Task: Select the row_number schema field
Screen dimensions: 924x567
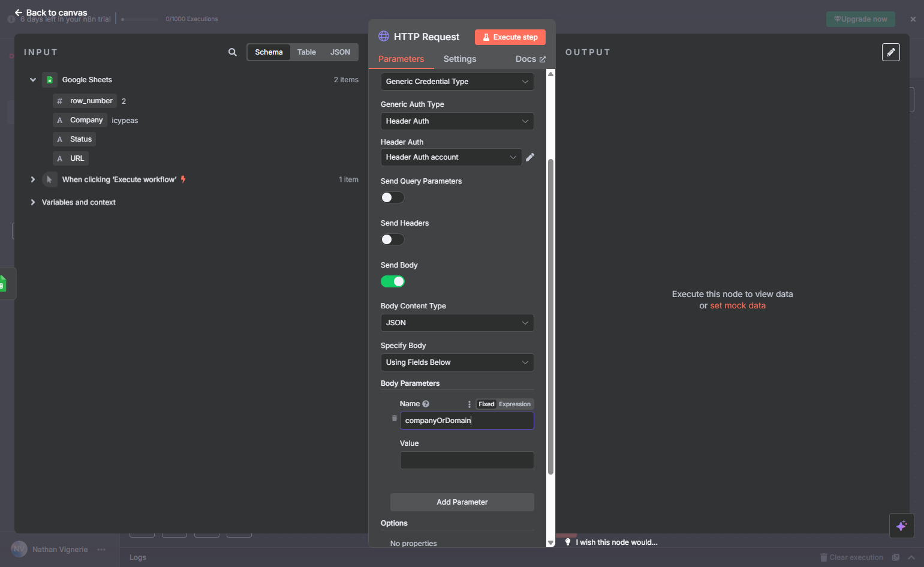Action: point(85,101)
